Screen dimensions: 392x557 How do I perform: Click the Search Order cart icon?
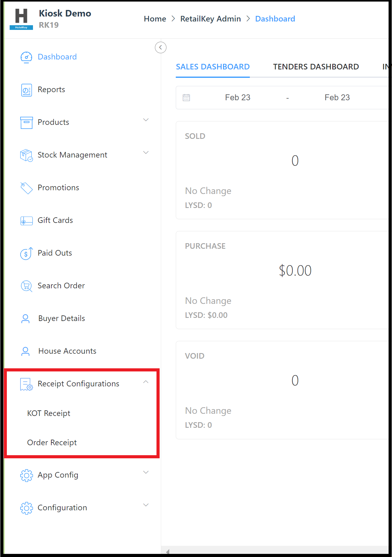26,286
